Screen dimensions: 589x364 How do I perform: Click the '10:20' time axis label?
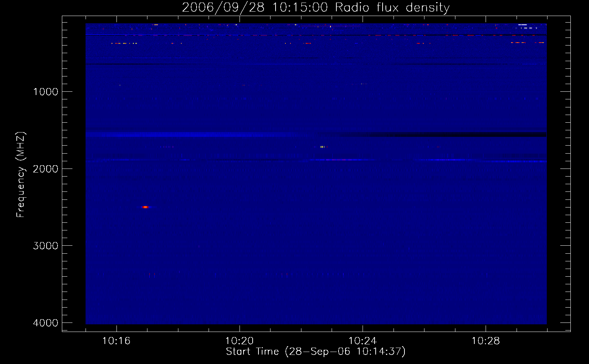[x=239, y=341]
